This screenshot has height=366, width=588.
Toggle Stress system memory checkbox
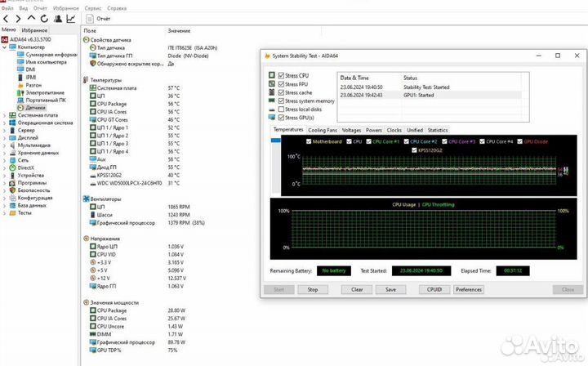(x=281, y=100)
